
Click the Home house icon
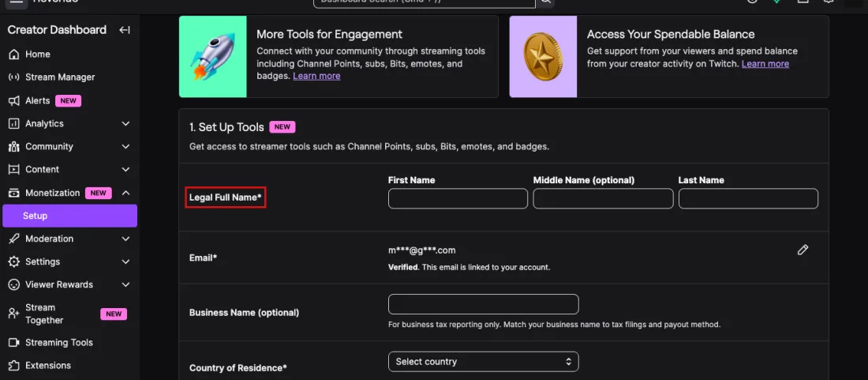14,55
